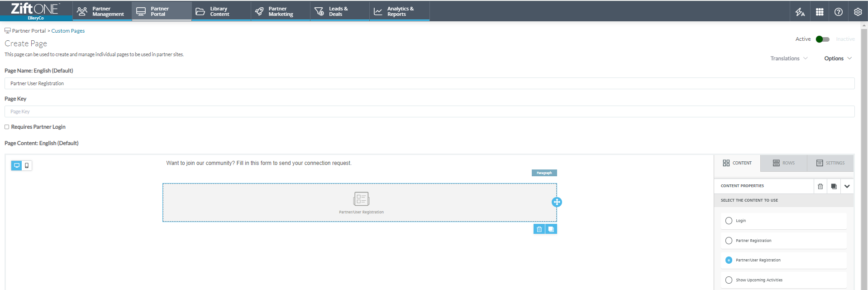This screenshot has width=868, height=290.
Task: Collapse Content Properties with chevron
Action: 847,186
